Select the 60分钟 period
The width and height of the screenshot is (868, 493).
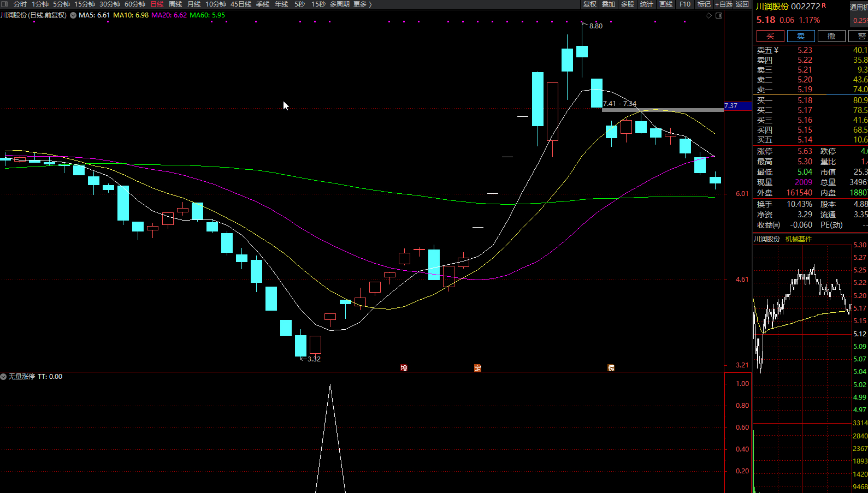(x=134, y=4)
